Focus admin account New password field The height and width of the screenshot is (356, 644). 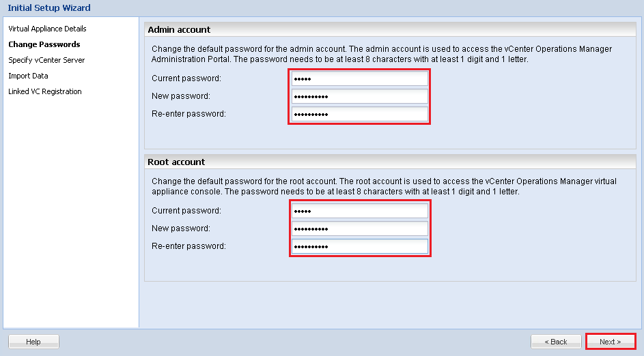click(x=359, y=96)
